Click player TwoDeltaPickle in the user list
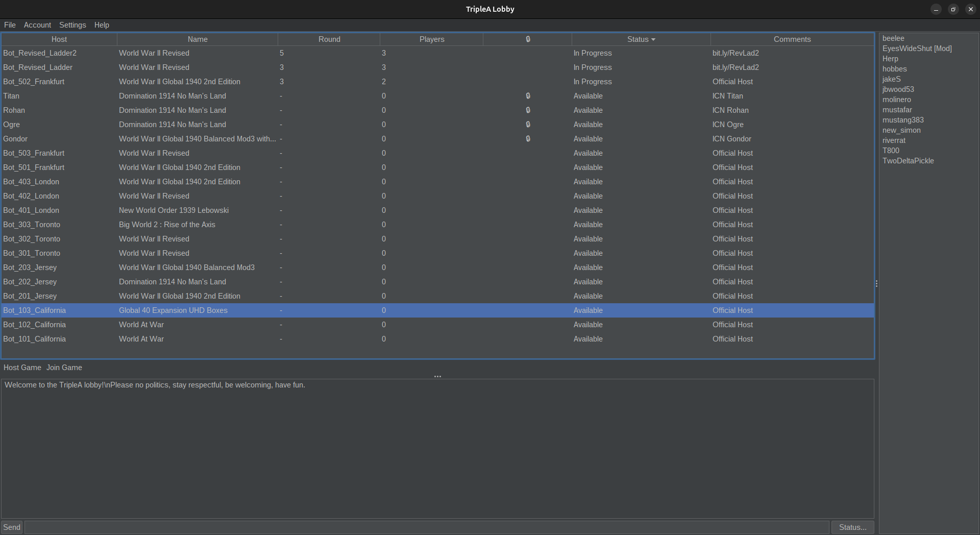980x535 pixels. (908, 161)
